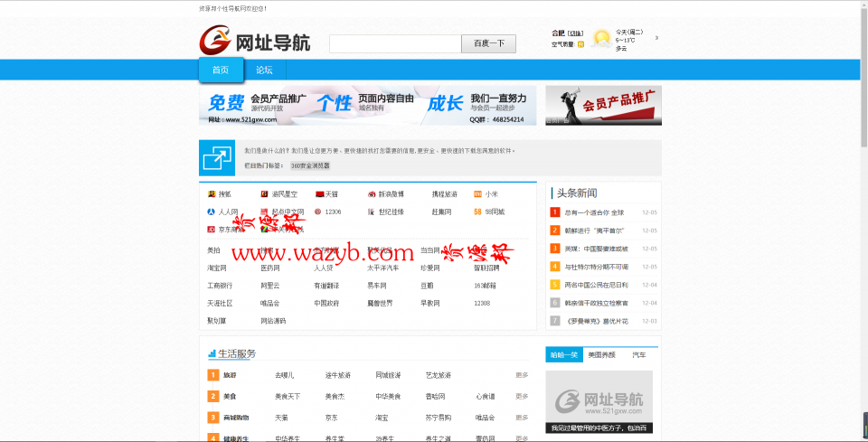Viewport: 868px width, 442px height.
Task: Open the 智联招聘 link
Action: pos(486,268)
